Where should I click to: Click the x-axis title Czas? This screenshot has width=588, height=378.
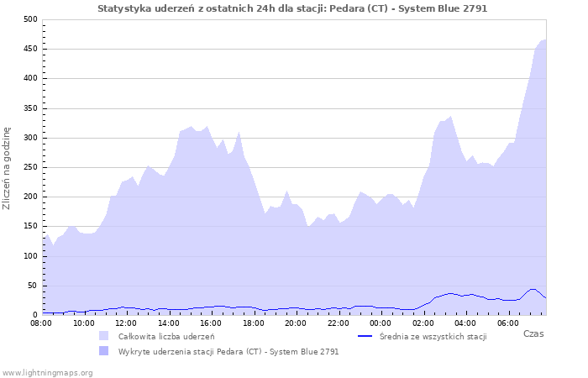click(x=533, y=333)
